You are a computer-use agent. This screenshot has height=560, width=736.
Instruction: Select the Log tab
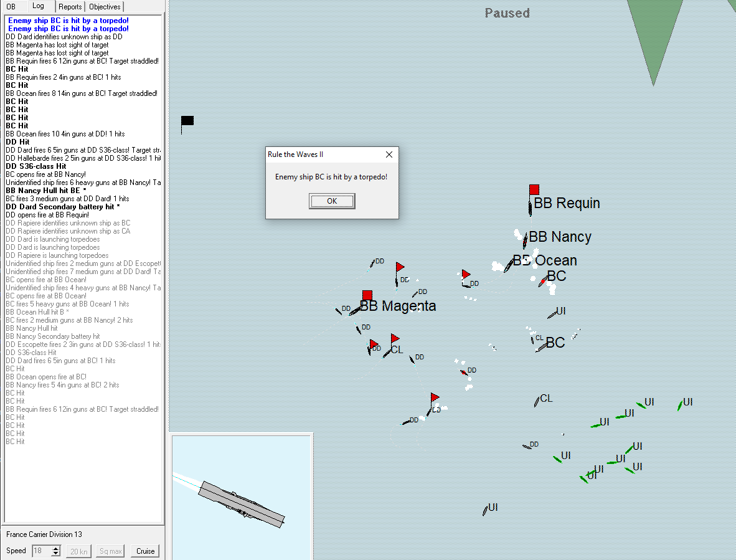point(39,6)
